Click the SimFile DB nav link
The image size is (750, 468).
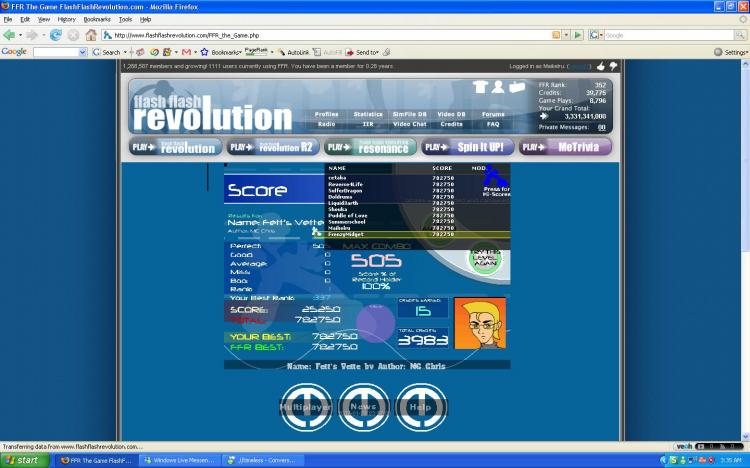tap(409, 114)
